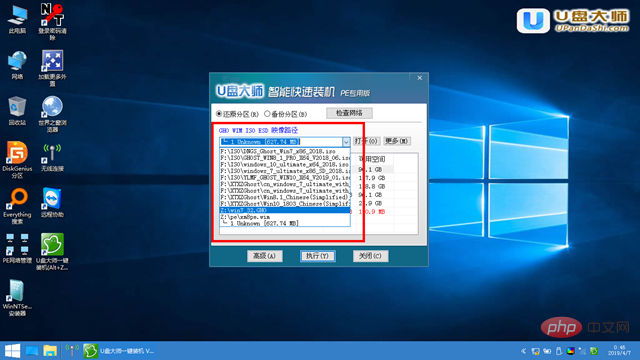The height and width of the screenshot is (360, 640).
Task: Choose Z:\win7_32.GHO in the dropdown list
Action: [x=285, y=210]
